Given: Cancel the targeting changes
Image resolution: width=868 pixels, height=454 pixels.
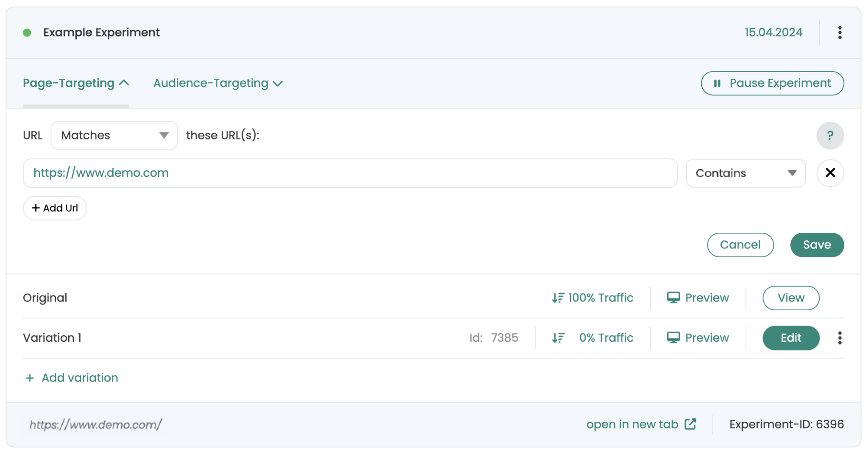Looking at the screenshot, I should click(740, 245).
